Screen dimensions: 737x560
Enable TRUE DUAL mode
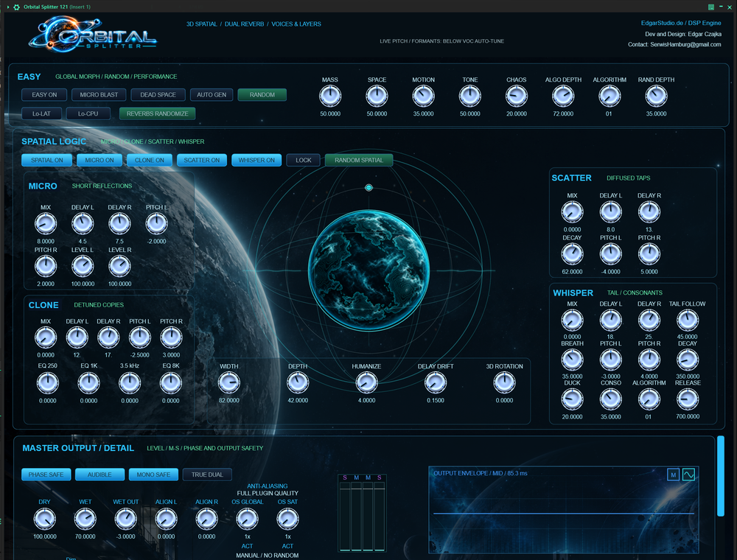point(207,475)
